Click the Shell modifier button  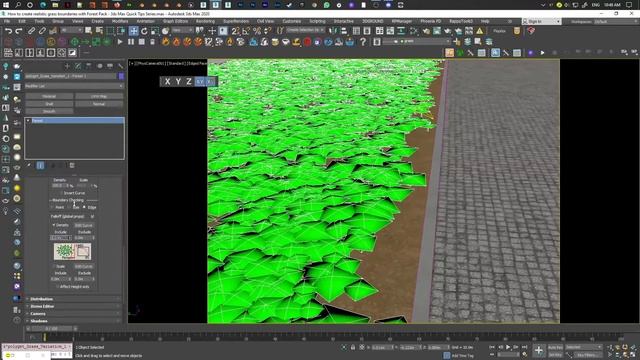[49, 104]
